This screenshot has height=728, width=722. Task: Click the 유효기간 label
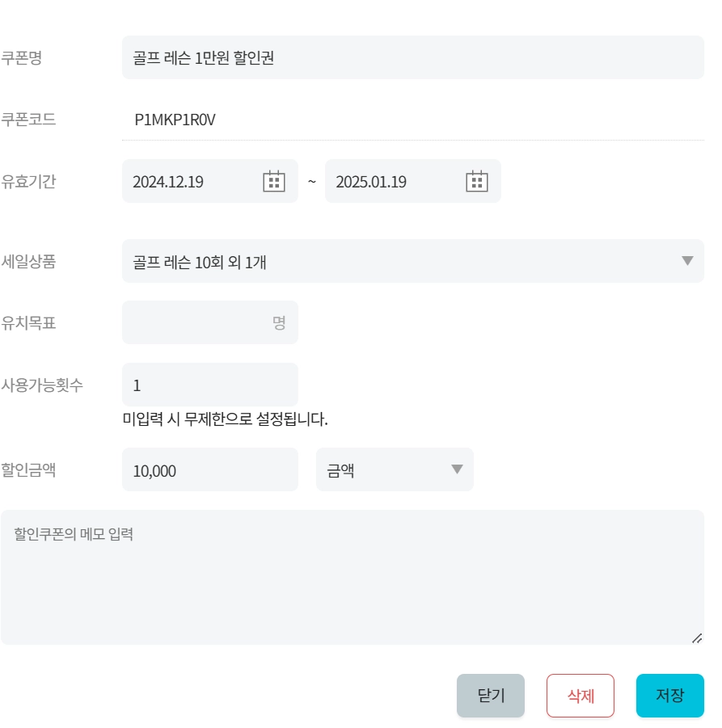tap(28, 181)
